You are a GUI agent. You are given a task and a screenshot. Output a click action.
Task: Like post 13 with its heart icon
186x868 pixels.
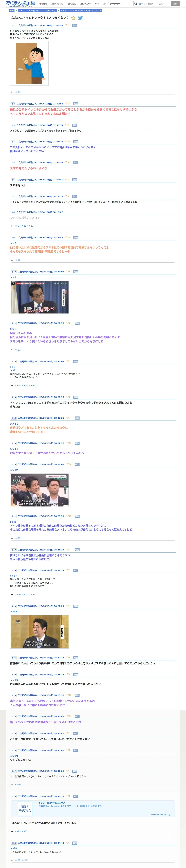[x=68, y=397]
